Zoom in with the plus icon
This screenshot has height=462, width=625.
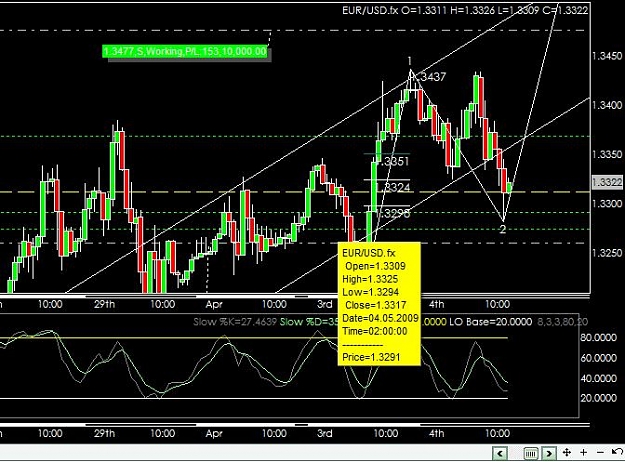pos(584,452)
